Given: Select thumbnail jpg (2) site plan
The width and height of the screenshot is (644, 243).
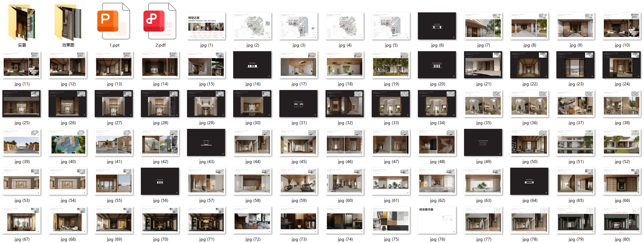Looking at the screenshot, I should click(252, 26).
